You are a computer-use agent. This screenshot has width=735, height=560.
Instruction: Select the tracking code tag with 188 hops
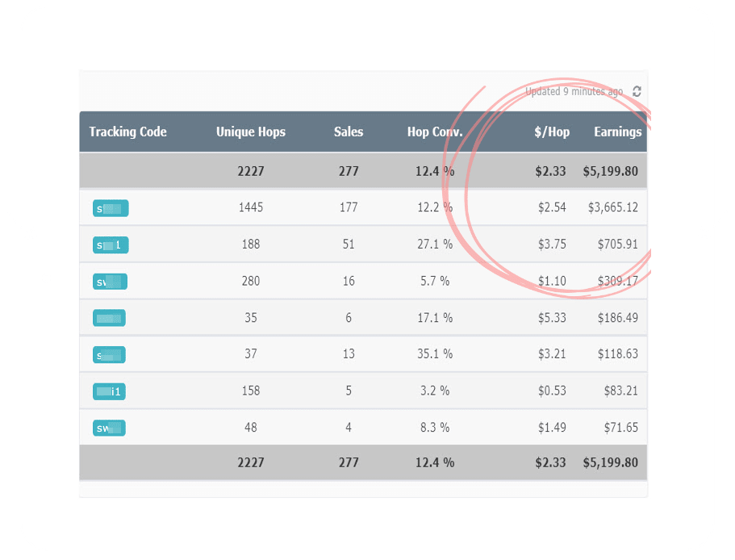[111, 244]
